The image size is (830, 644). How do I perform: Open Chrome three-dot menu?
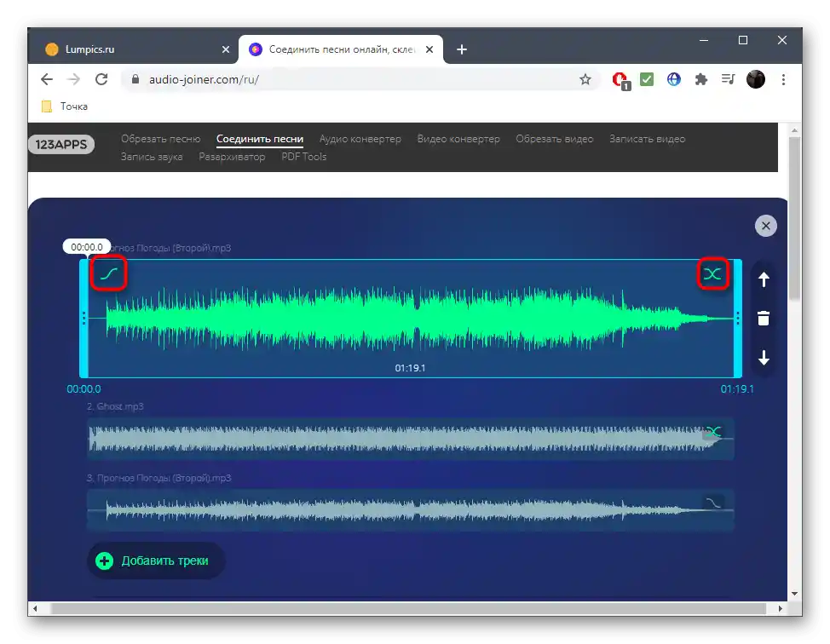click(x=783, y=79)
